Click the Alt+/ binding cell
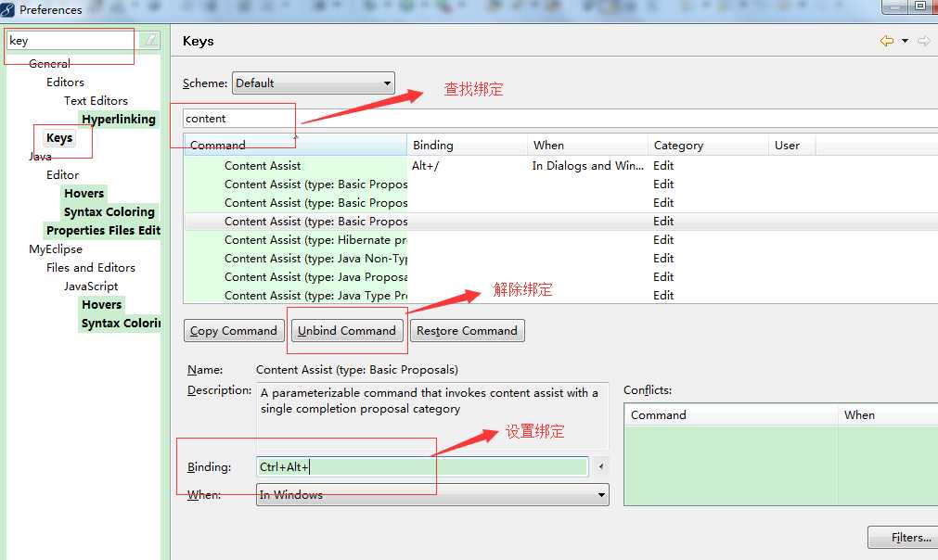 [425, 166]
